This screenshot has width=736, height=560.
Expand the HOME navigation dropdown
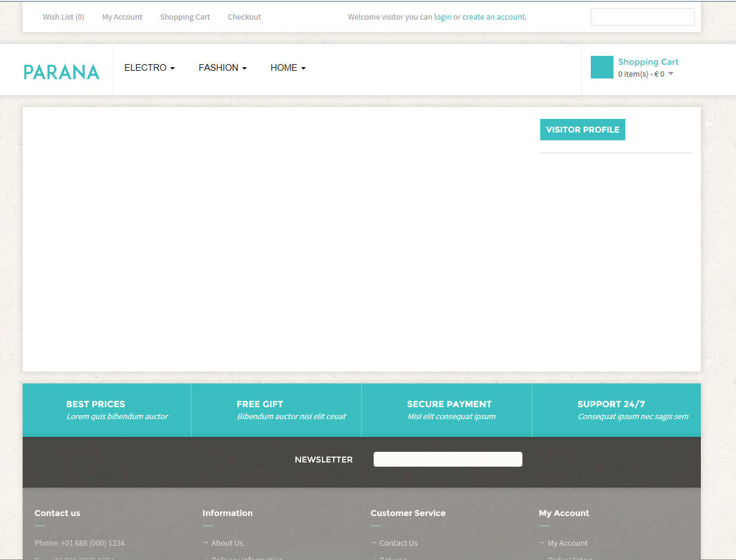tap(288, 68)
